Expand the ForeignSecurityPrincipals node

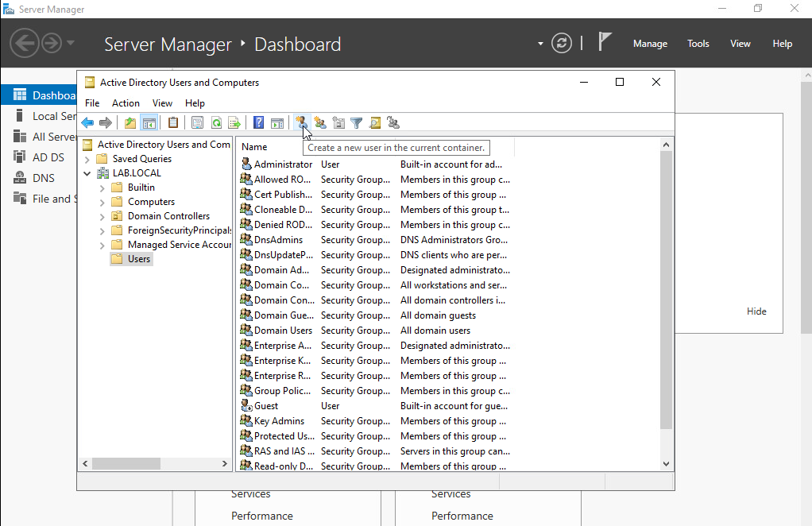[102, 231]
